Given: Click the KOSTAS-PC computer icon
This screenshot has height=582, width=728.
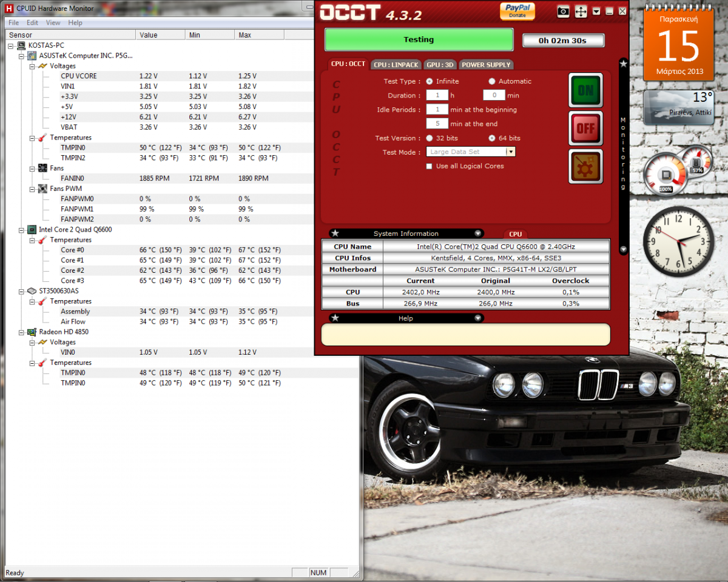Looking at the screenshot, I should coord(21,45).
